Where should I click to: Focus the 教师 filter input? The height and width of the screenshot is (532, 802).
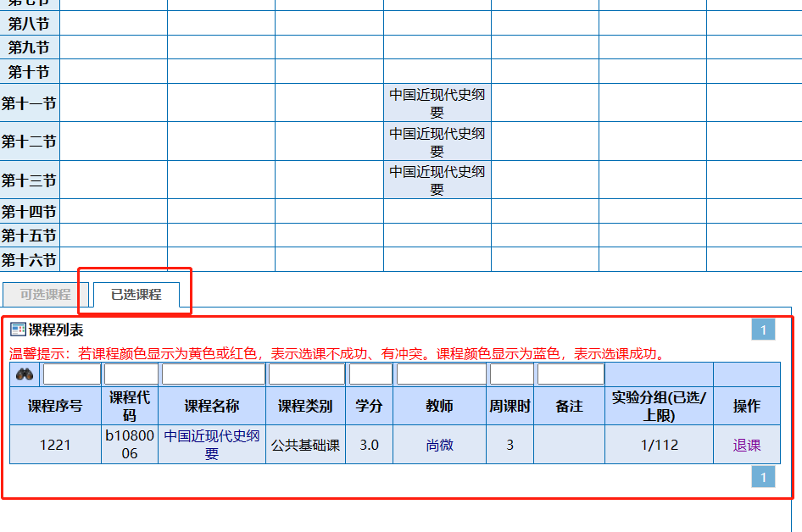click(442, 374)
